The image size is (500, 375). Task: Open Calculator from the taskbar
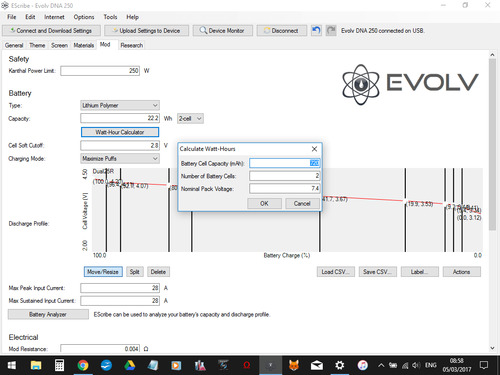pos(60,365)
